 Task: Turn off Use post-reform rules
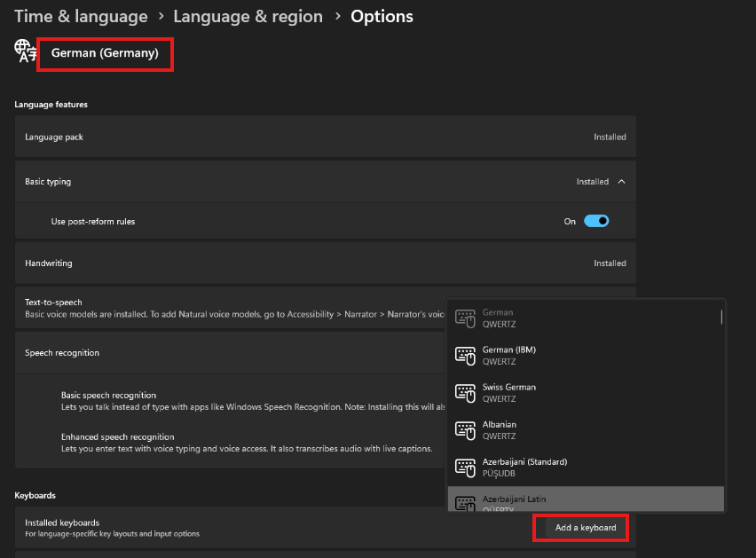click(x=595, y=221)
